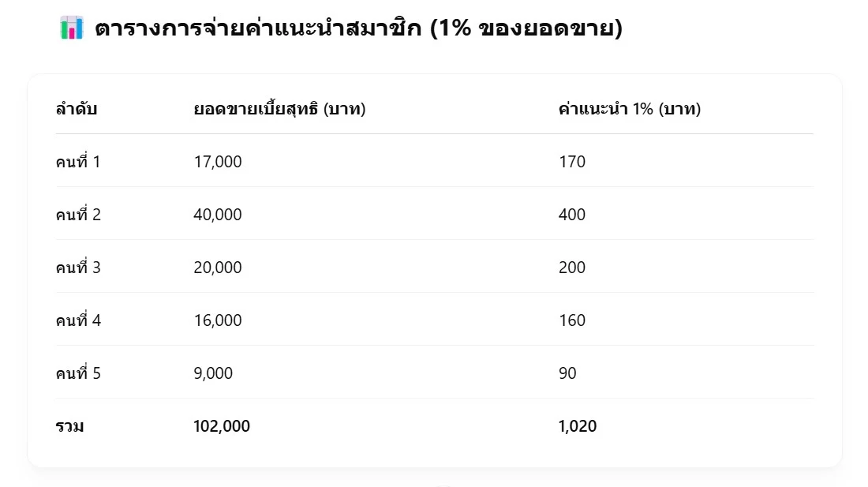Image resolution: width=868 pixels, height=487 pixels.
Task: Click the bar chart icon beside the heading
Action: pos(72,28)
